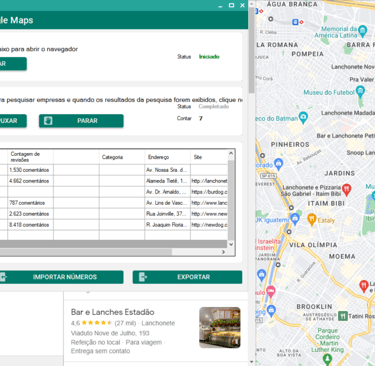Click the table's horizontal scrollbar thumb
The width and height of the screenshot is (375, 366).
point(86,252)
